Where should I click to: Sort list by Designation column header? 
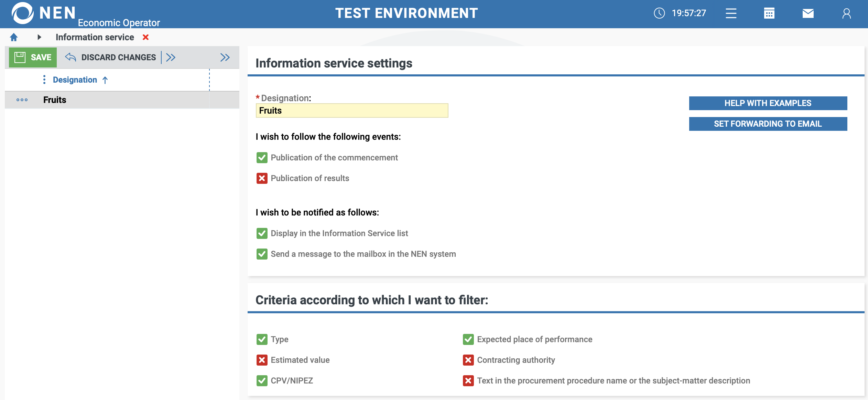tap(75, 80)
